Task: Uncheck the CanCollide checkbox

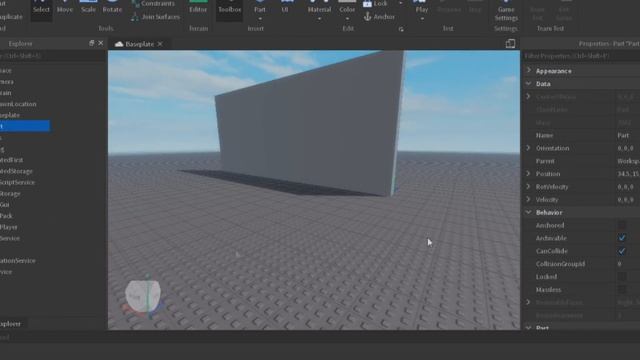Action: (x=622, y=251)
